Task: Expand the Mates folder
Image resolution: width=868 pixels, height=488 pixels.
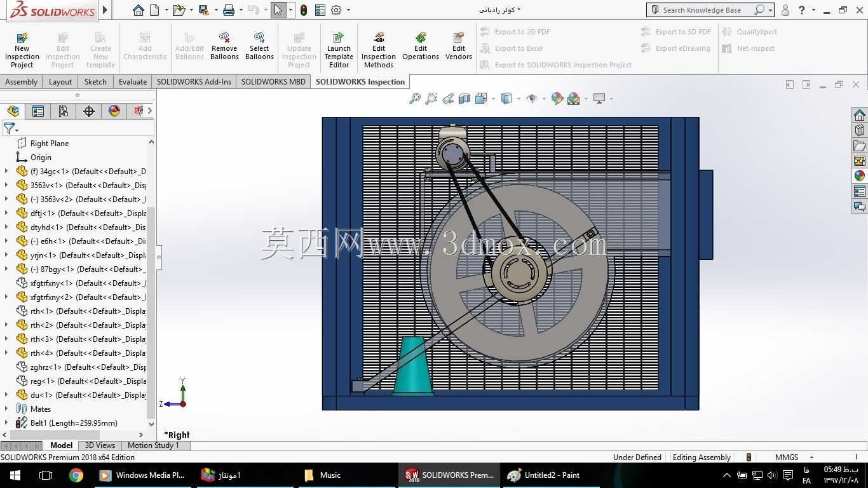Action: (x=6, y=409)
